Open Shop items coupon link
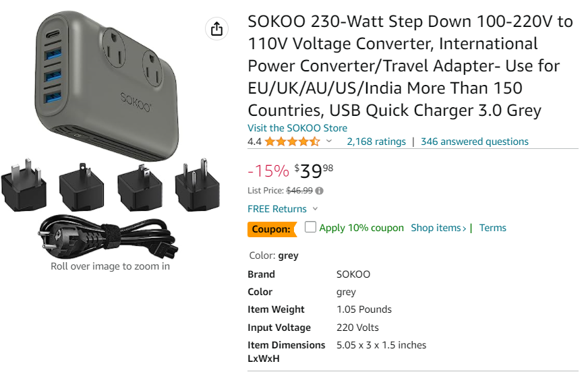Viewport: 588px width, 372px height. (x=438, y=228)
